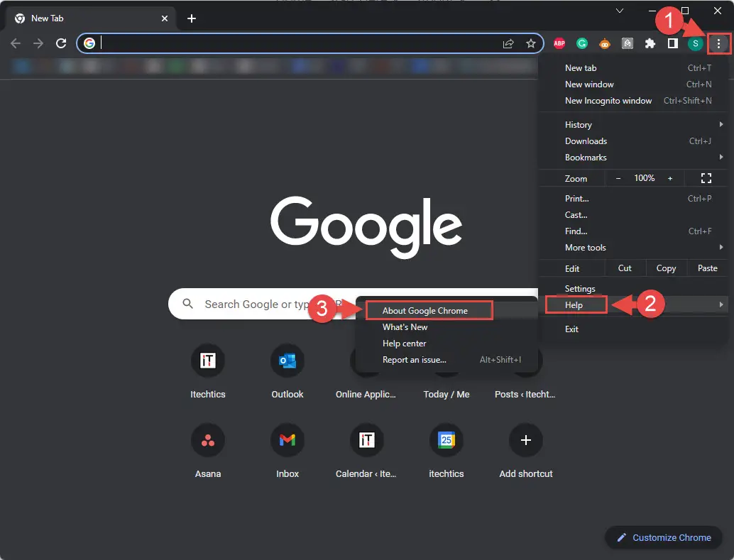Expand the Help submenu

tap(633, 304)
